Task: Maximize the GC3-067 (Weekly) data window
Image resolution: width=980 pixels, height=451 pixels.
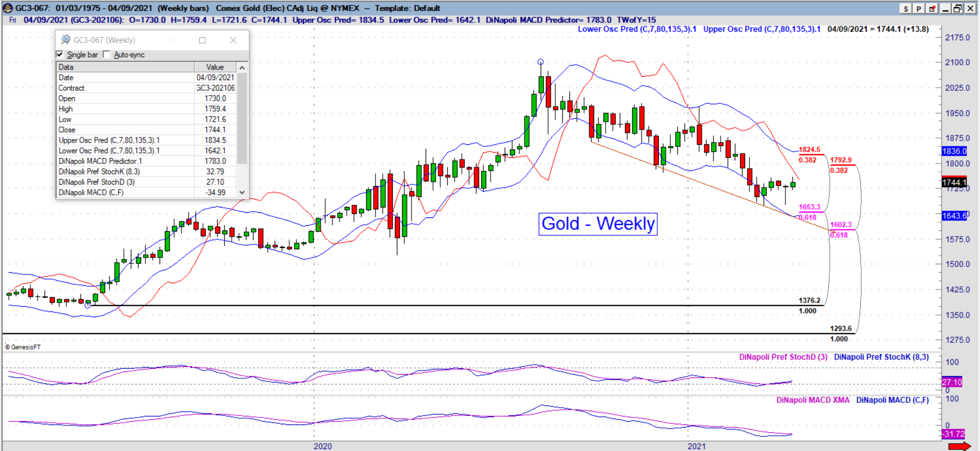Action: pyautogui.click(x=202, y=40)
